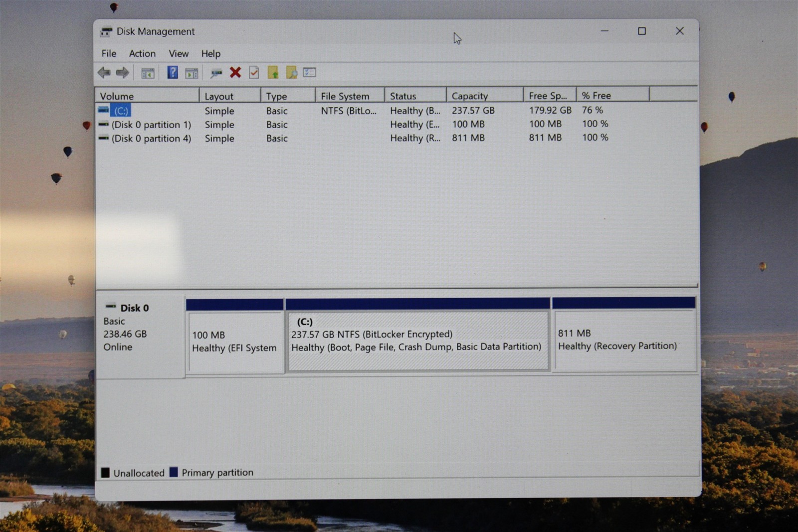Click the blue Primary partition legend swatch
This screenshot has width=798, height=532.
[174, 472]
